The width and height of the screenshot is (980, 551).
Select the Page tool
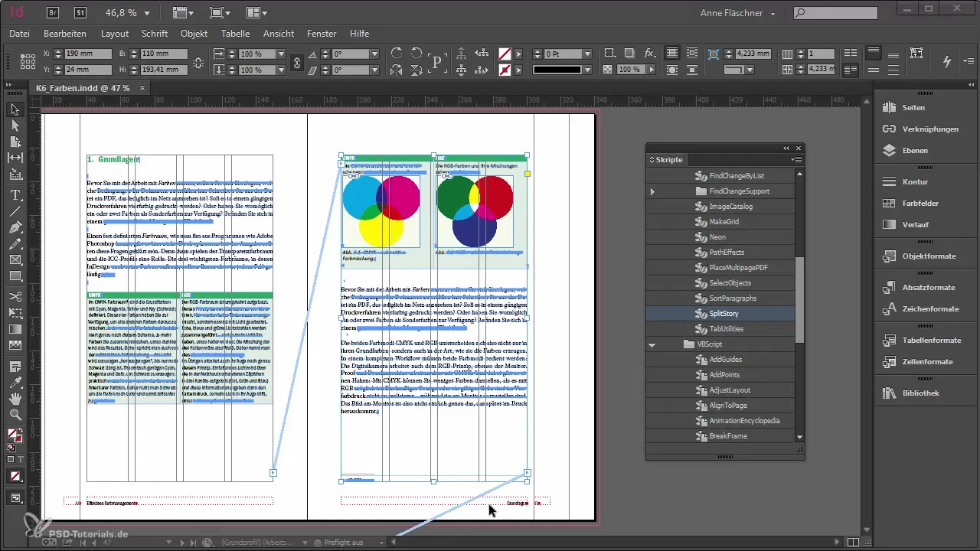[x=15, y=142]
